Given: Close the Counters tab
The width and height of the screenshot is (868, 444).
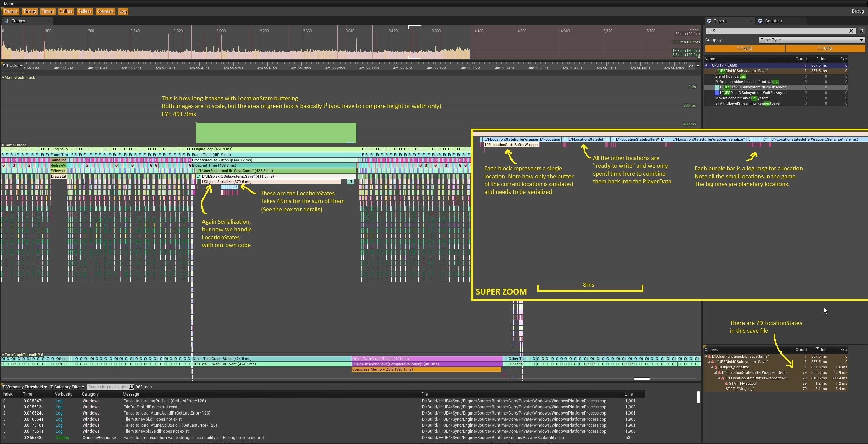Looking at the screenshot, I should tap(802, 21).
